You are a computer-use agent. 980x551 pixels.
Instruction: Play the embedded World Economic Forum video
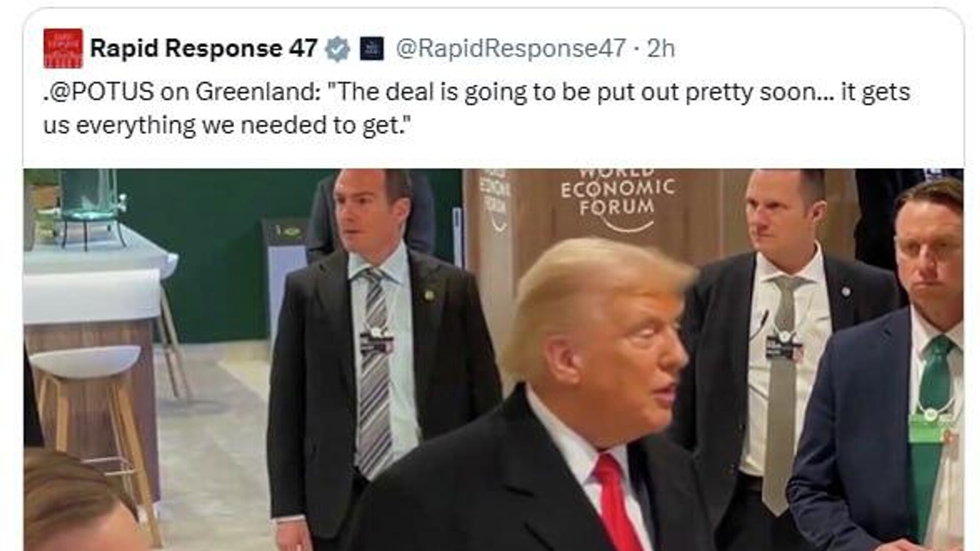click(x=494, y=360)
